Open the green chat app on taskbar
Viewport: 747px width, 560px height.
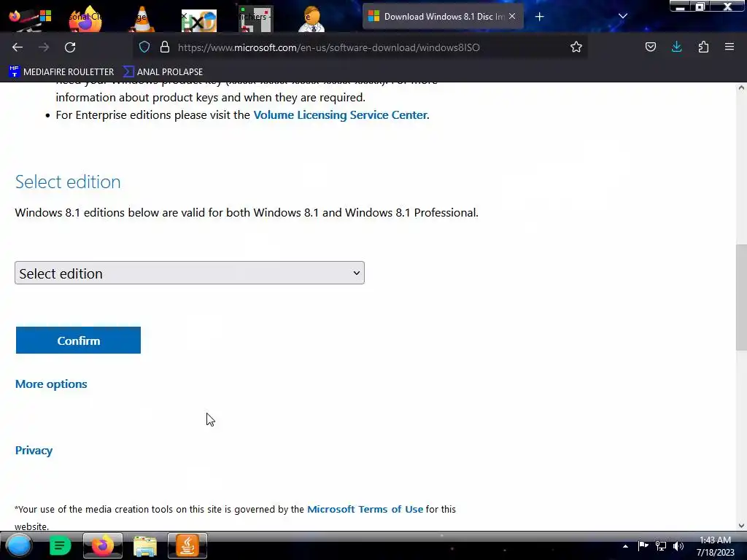tap(60, 545)
